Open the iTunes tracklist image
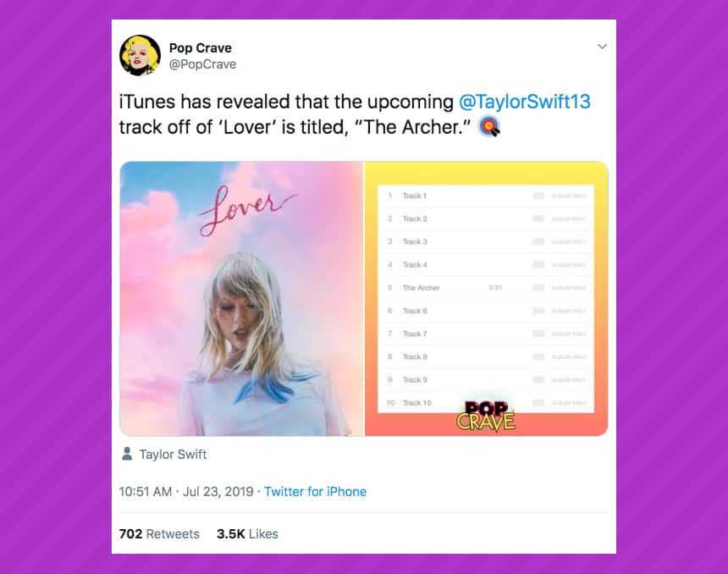728x574 pixels. point(486,299)
